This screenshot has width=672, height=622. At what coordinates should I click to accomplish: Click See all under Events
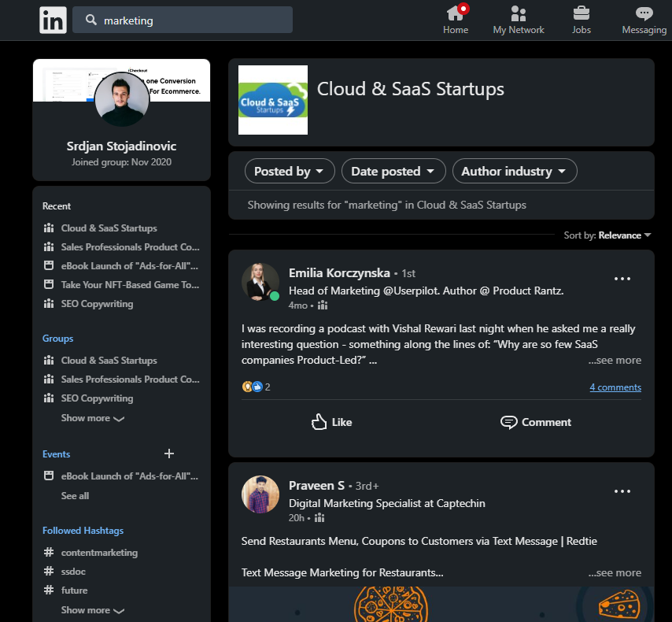pos(75,496)
